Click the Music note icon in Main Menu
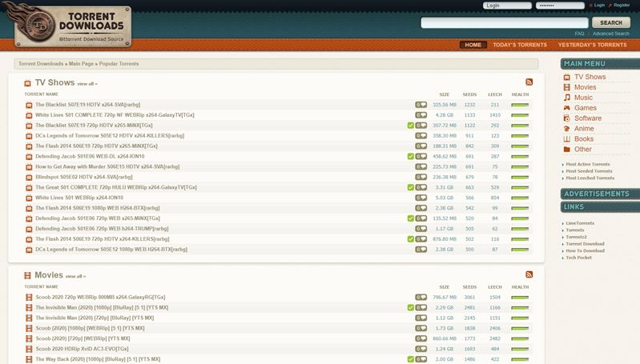The image size is (640, 364). click(x=566, y=98)
